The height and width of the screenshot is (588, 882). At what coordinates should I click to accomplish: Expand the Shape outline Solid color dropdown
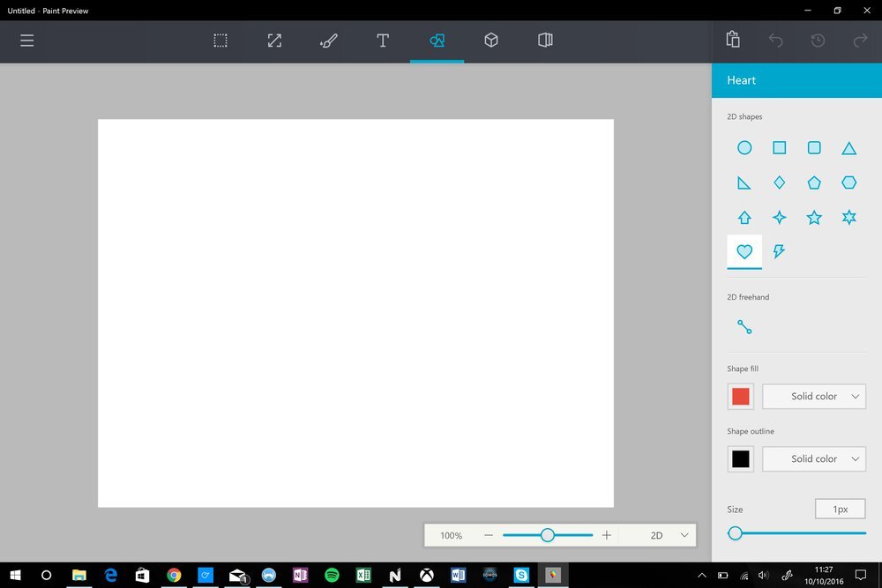click(814, 459)
